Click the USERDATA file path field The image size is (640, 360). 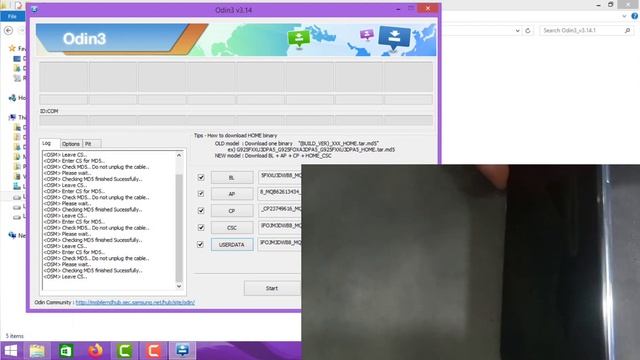point(280,243)
